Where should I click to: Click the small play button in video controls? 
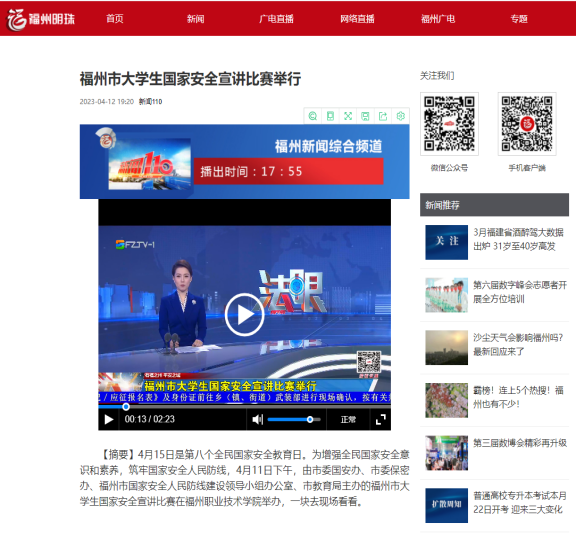pos(109,420)
